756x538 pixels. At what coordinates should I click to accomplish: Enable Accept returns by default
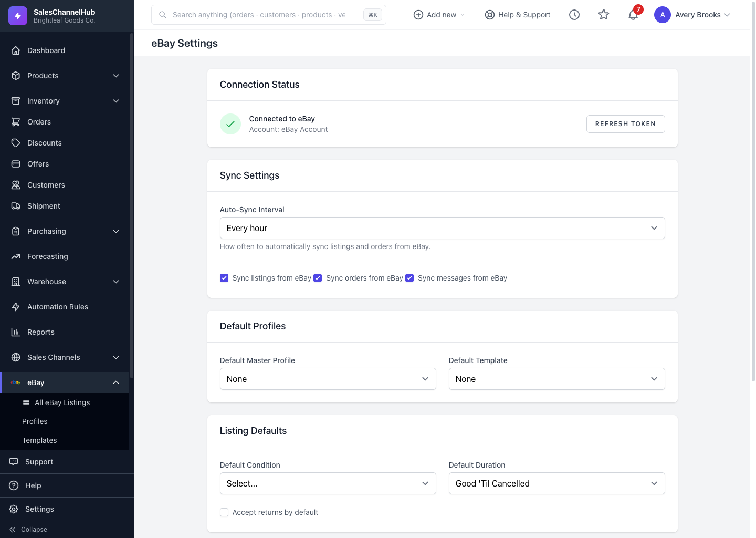click(224, 512)
